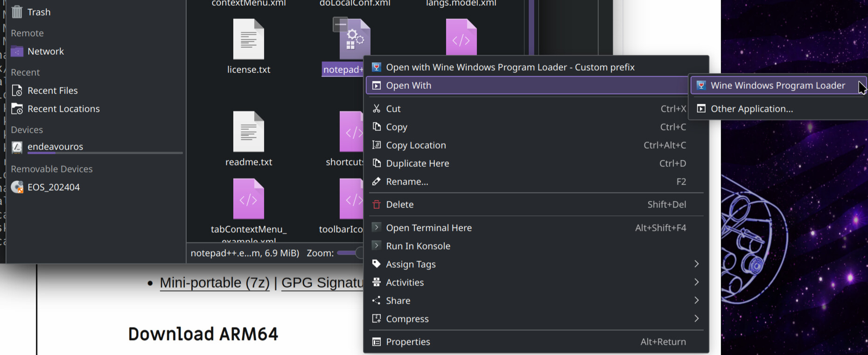Screen dimensions: 868x355
Task: Select the endeavouros device icon
Action: coord(17,147)
